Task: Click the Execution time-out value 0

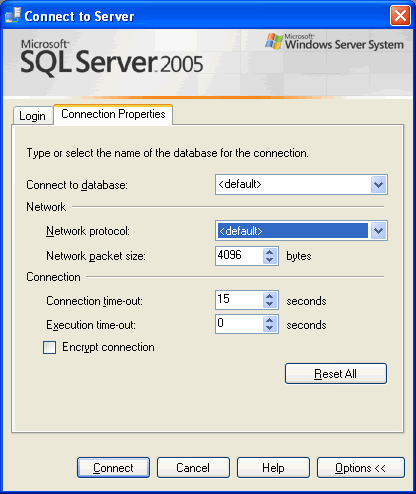Action: click(x=239, y=324)
